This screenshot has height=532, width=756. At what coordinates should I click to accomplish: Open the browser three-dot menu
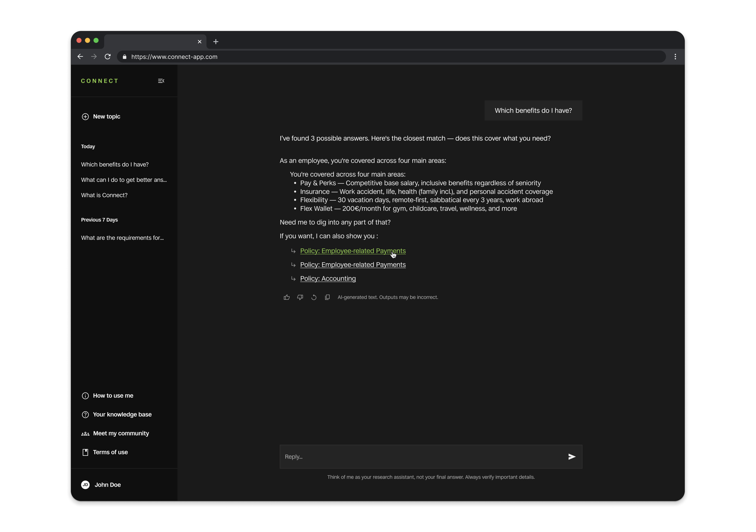pyautogui.click(x=675, y=57)
